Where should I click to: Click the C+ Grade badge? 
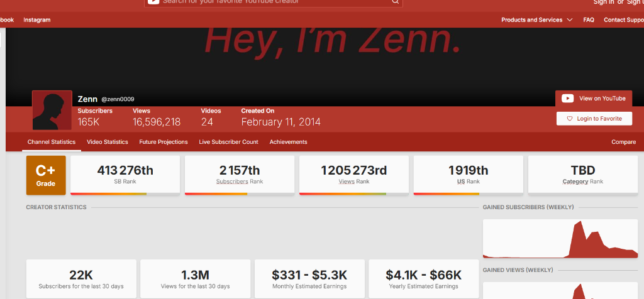(x=46, y=175)
